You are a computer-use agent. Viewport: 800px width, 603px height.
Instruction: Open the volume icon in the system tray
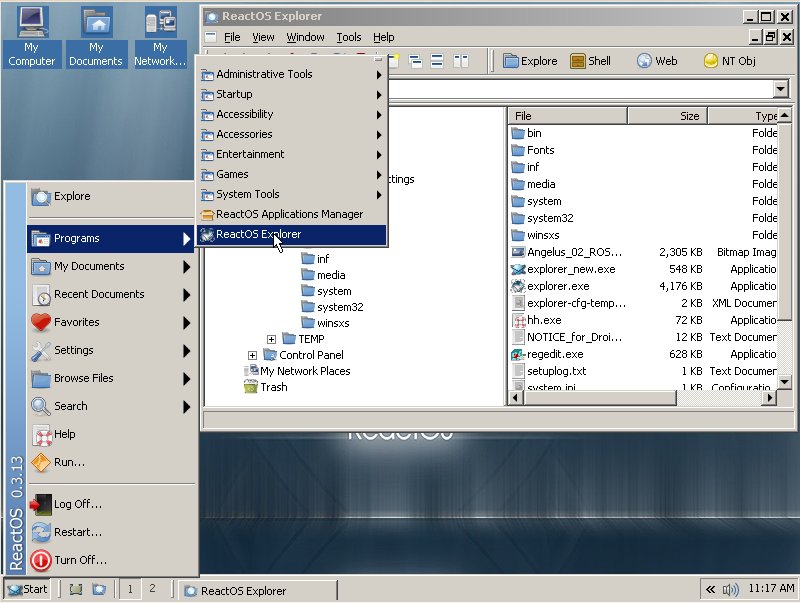pos(728,590)
